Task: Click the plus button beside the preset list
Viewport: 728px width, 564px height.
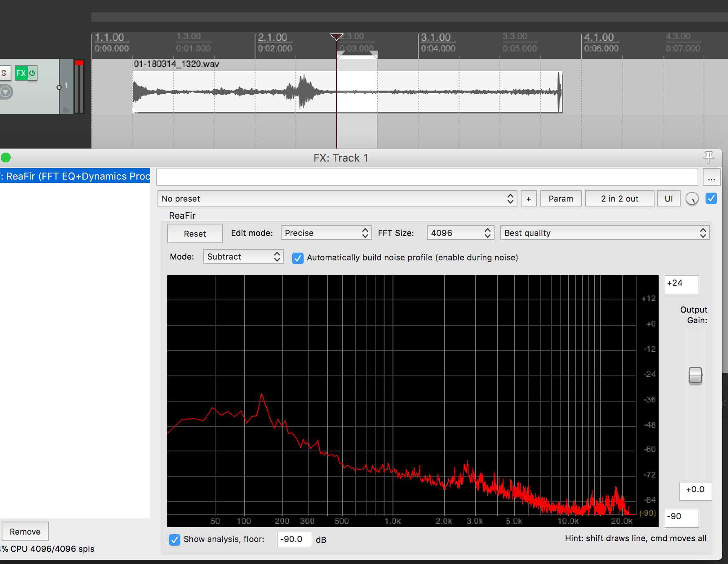Action: point(528,199)
